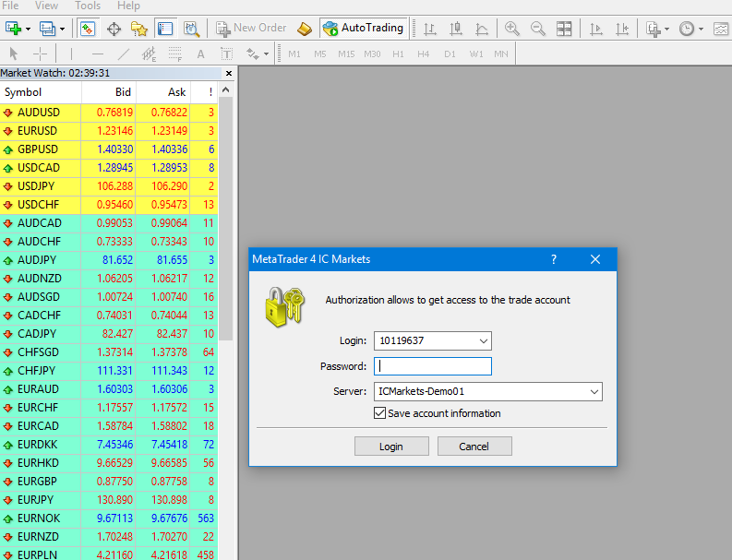This screenshot has width=732, height=560.
Task: Open the Help menu
Action: (x=128, y=6)
